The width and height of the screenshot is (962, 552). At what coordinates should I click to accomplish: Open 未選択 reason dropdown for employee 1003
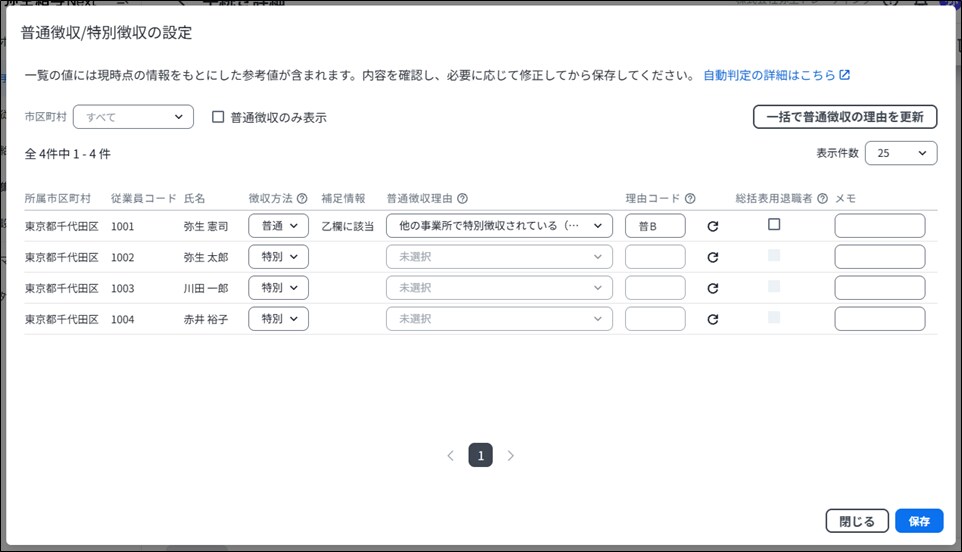(x=499, y=288)
